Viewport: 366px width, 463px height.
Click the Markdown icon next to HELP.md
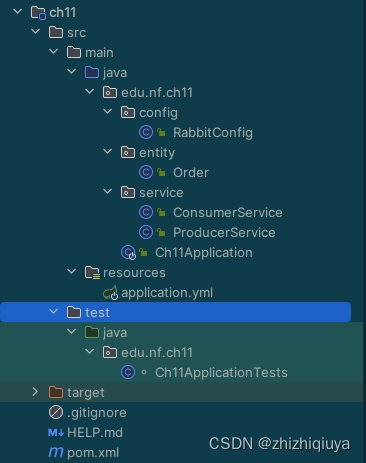click(x=56, y=433)
